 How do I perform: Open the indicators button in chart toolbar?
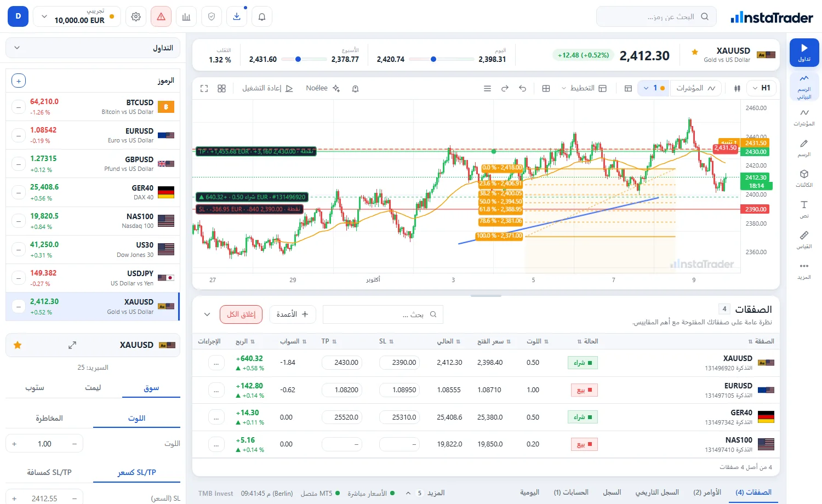pos(695,88)
